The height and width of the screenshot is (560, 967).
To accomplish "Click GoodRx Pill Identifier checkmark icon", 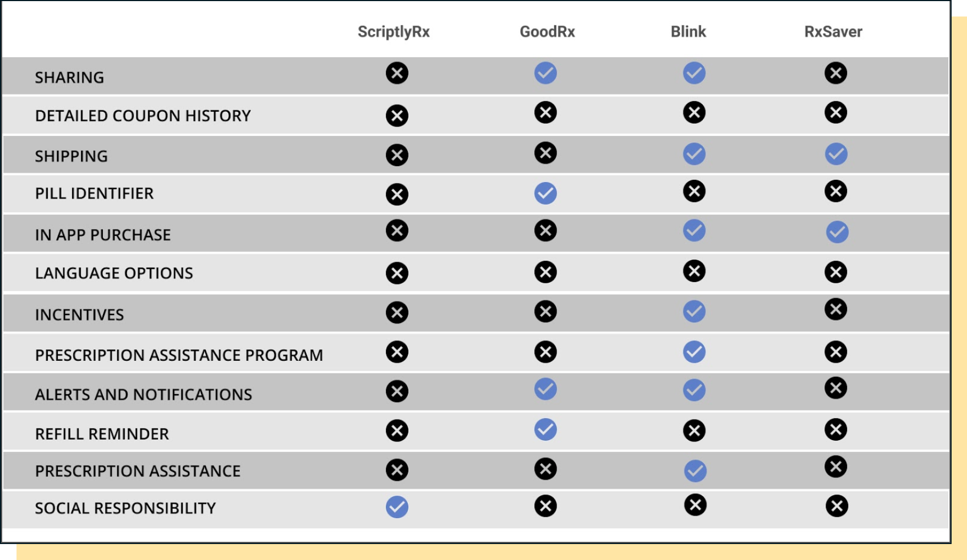I will pos(545,193).
